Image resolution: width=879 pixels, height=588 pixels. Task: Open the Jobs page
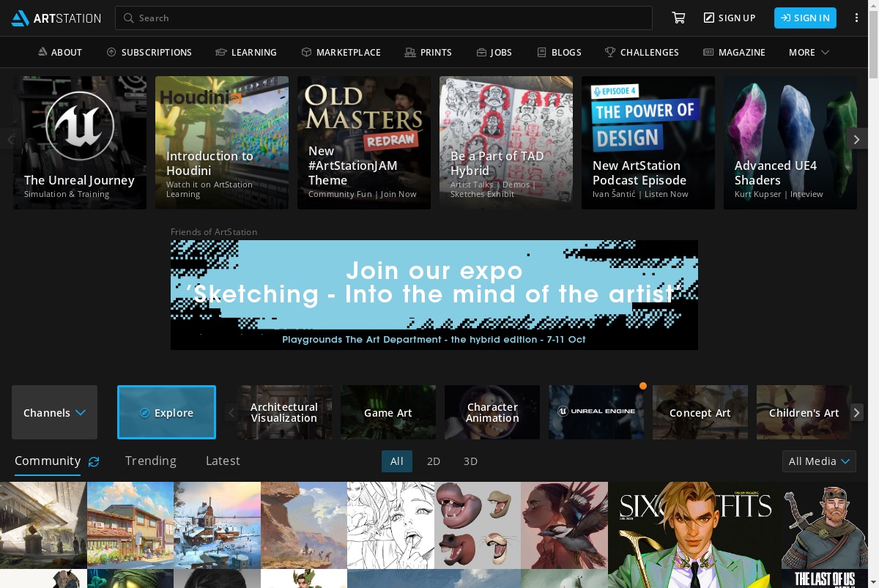click(x=494, y=53)
